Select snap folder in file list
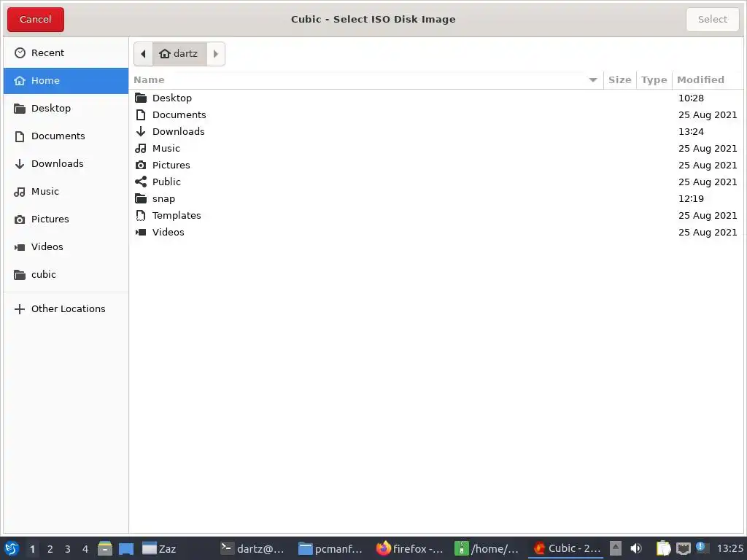747x560 pixels. (436, 198)
